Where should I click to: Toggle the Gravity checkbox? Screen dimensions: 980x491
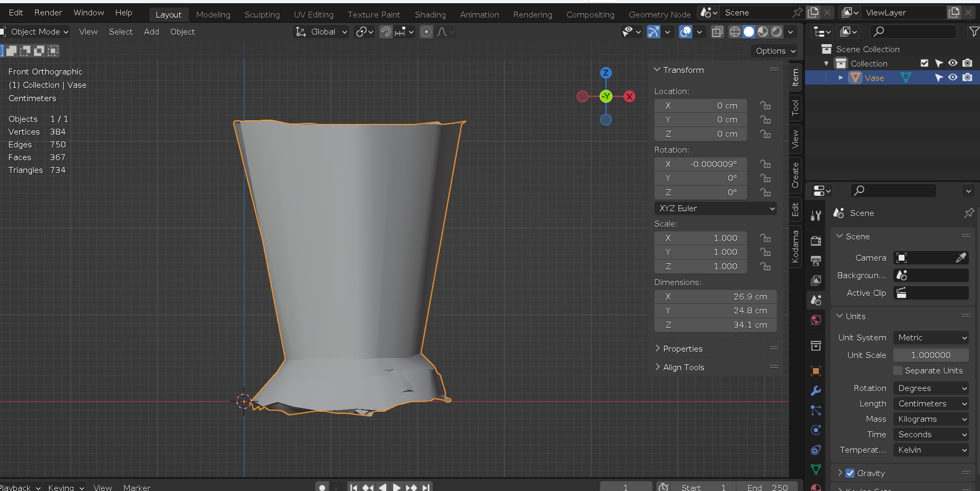coord(850,473)
